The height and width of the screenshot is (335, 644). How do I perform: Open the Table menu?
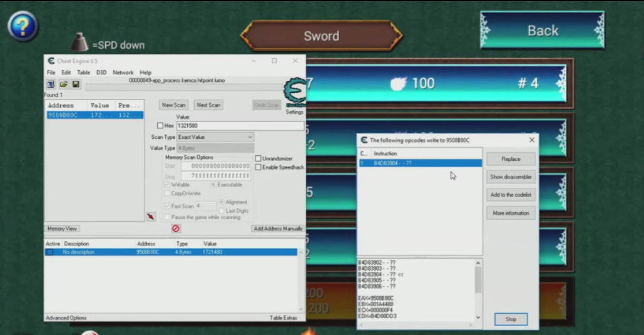(83, 73)
